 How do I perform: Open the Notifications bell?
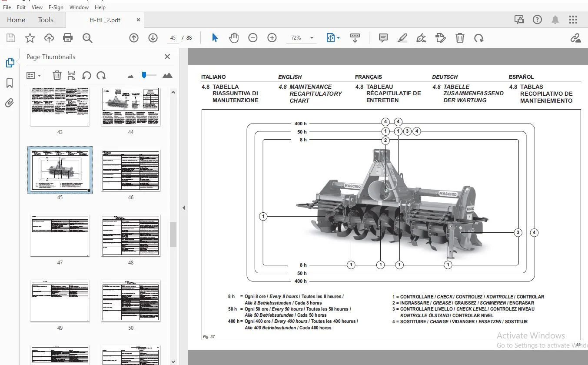click(555, 20)
